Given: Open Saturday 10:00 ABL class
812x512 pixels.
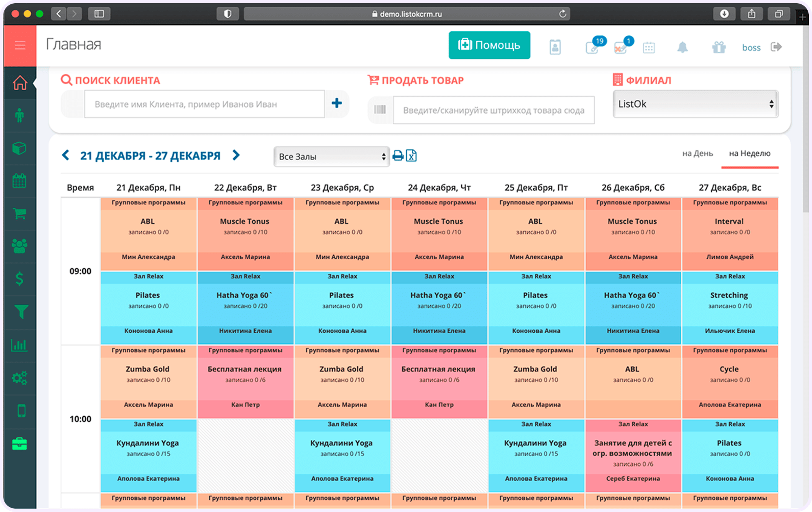Looking at the screenshot, I should coord(633,382).
